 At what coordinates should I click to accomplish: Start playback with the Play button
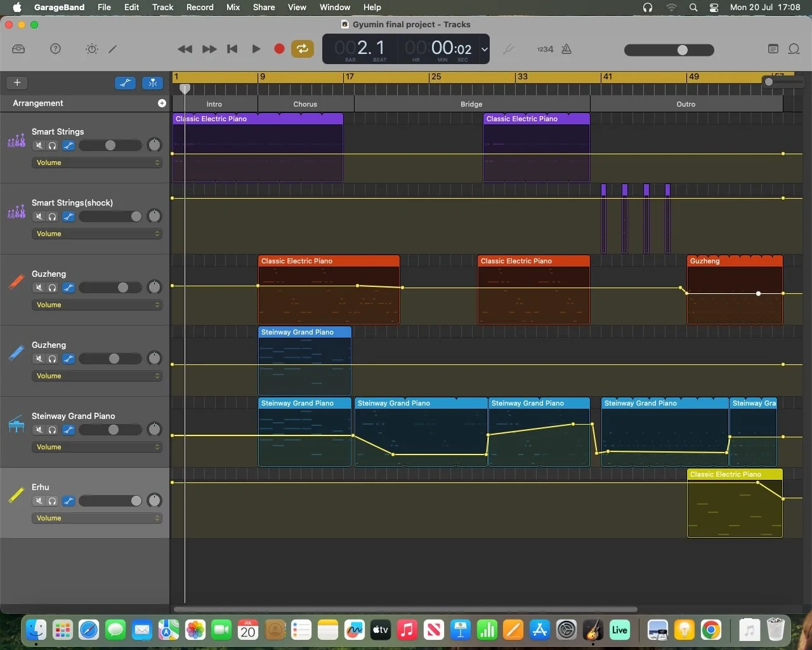click(x=256, y=49)
